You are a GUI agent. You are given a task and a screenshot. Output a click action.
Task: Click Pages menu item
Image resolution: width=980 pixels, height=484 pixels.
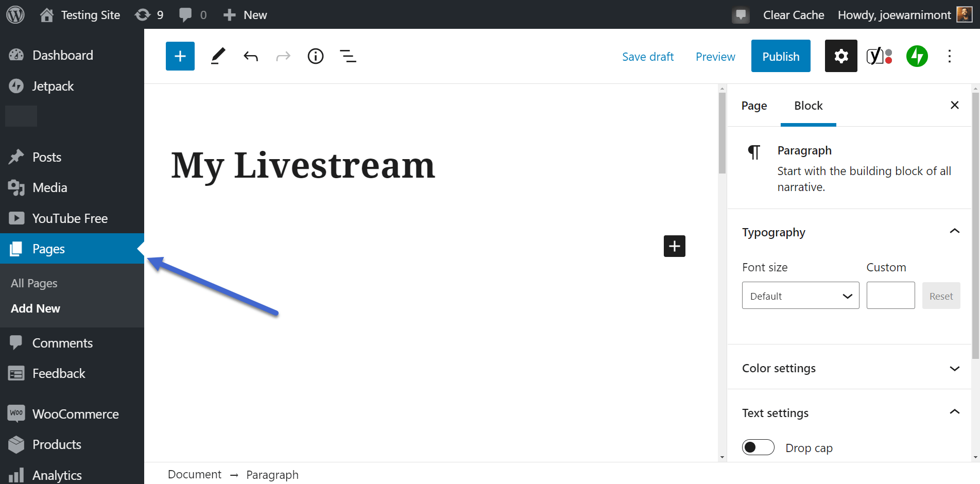72,249
